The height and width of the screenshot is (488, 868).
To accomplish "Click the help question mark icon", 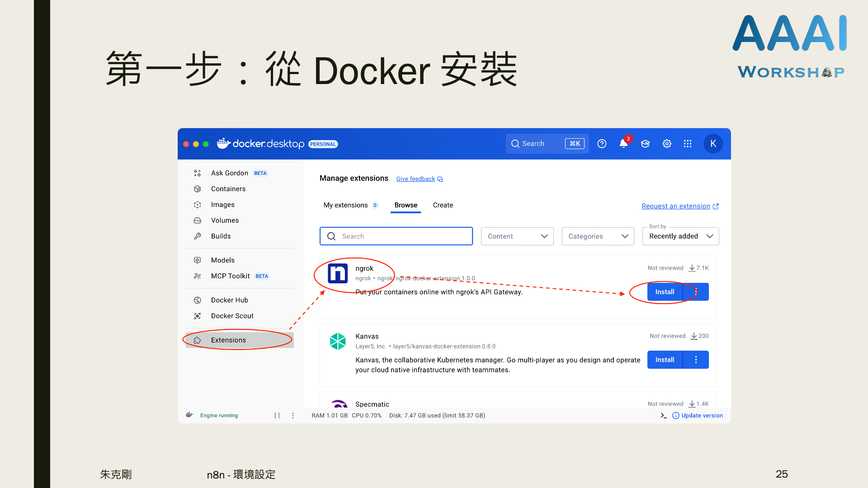I will point(602,144).
